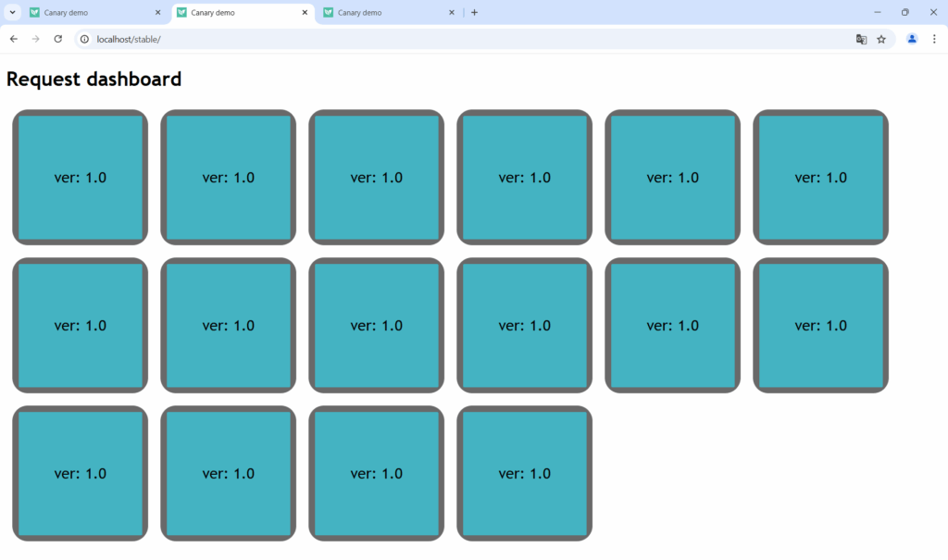Click the address bar showing localhost/stable/
The image size is (948, 560).
click(370, 39)
